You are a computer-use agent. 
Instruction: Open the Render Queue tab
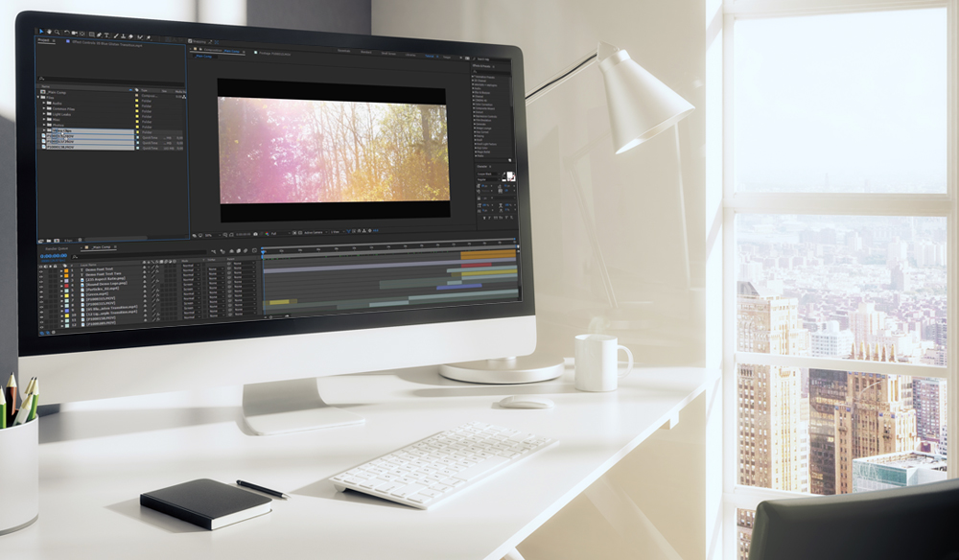pyautogui.click(x=56, y=248)
